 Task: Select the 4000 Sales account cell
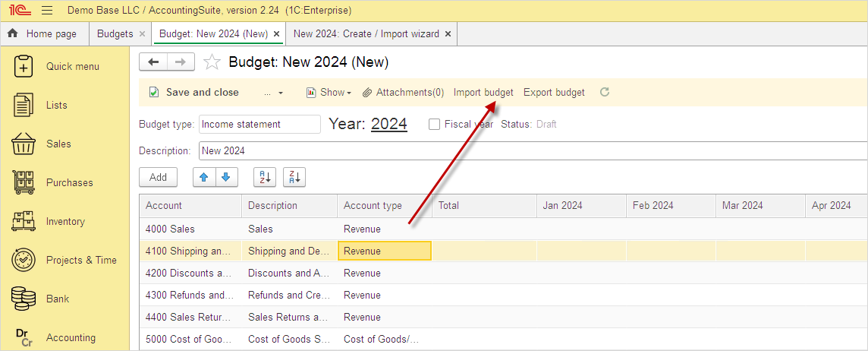(x=190, y=229)
